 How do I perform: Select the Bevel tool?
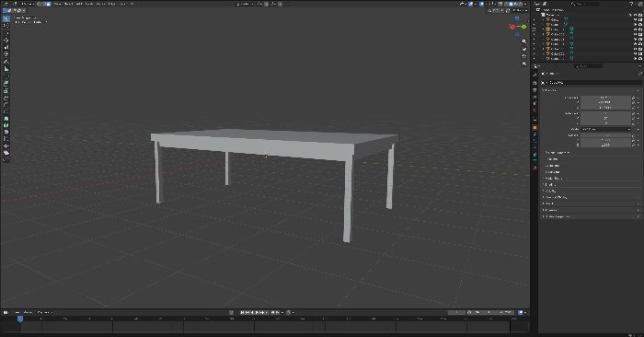tap(6, 98)
